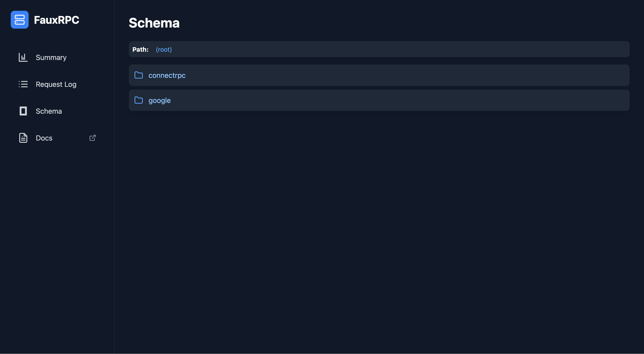The width and height of the screenshot is (644, 354).
Task: Open Docs via the external link icon
Action: point(92,138)
